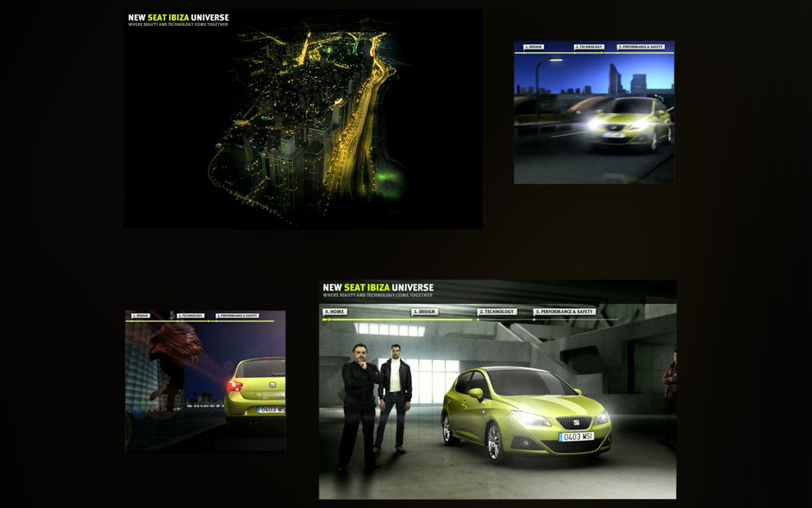Open the night city aerial view image
The image size is (812, 508).
click(x=303, y=127)
